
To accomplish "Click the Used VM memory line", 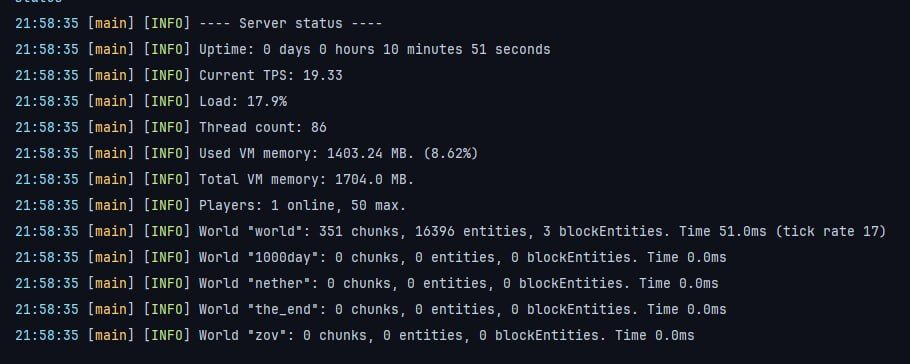I will coord(247,153).
